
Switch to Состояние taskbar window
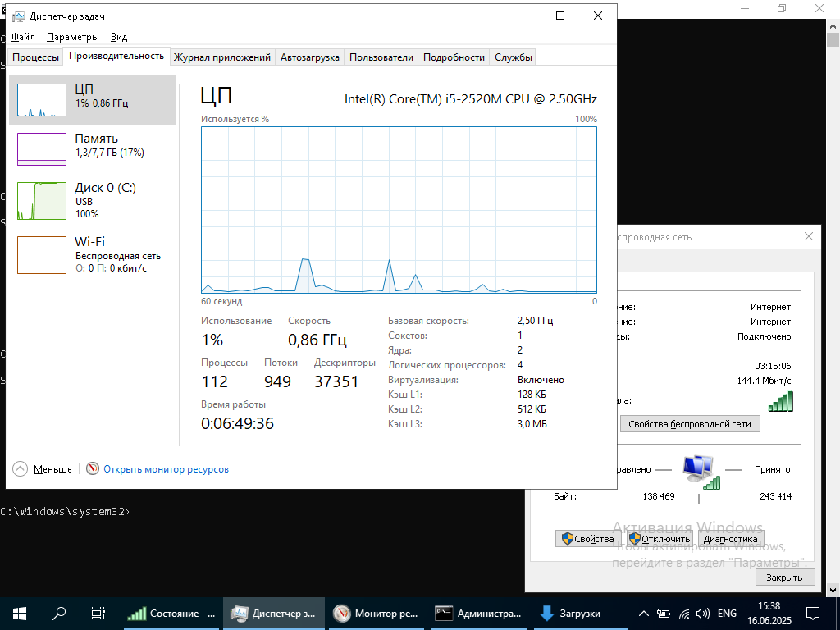tap(171, 614)
